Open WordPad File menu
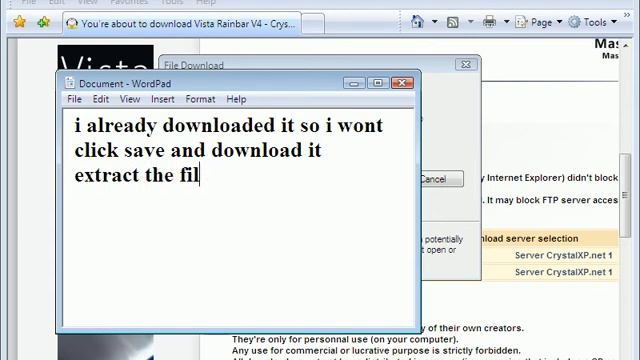Viewport: 640px width, 360px height. pos(74,99)
